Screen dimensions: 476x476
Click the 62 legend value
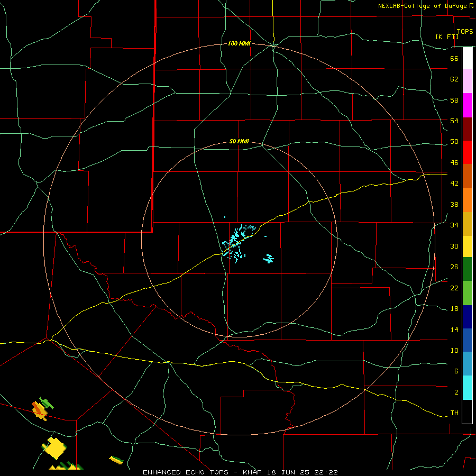(454, 79)
